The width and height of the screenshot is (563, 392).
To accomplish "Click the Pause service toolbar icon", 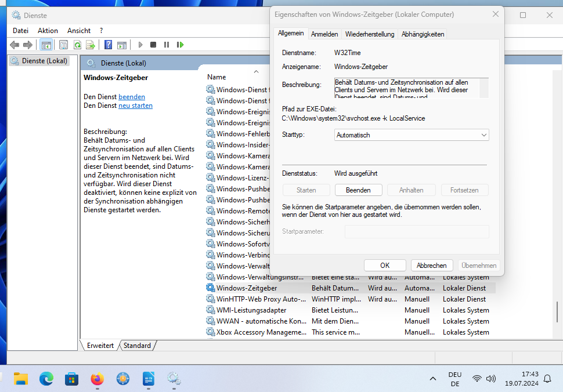I will 166,45.
